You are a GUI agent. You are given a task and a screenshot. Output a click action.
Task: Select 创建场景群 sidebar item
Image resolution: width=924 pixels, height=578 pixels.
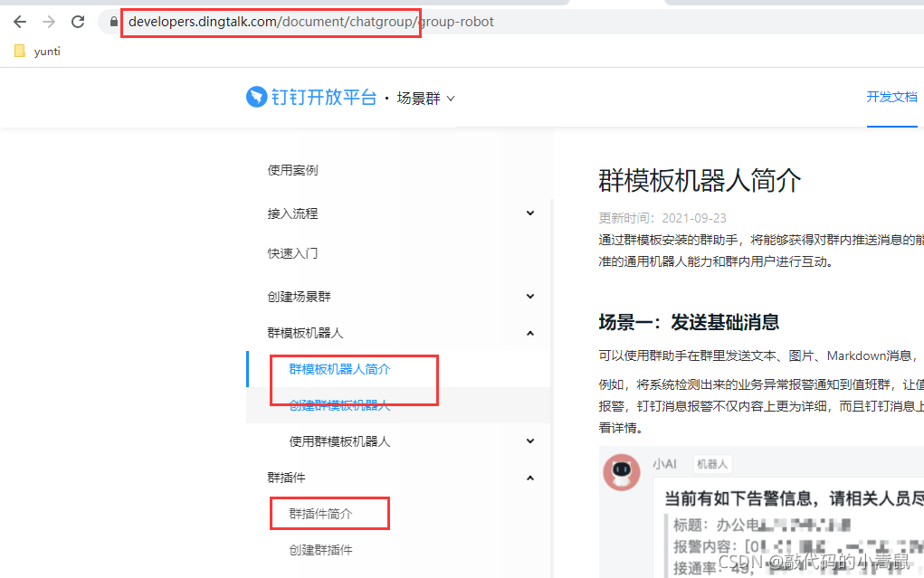click(300, 297)
